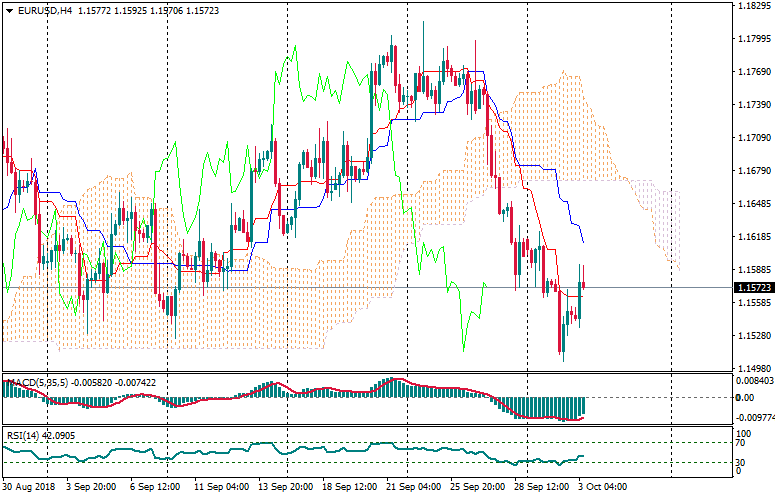Click the EURUSD,H4 chart title
The height and width of the screenshot is (498, 775).
[x=46, y=11]
